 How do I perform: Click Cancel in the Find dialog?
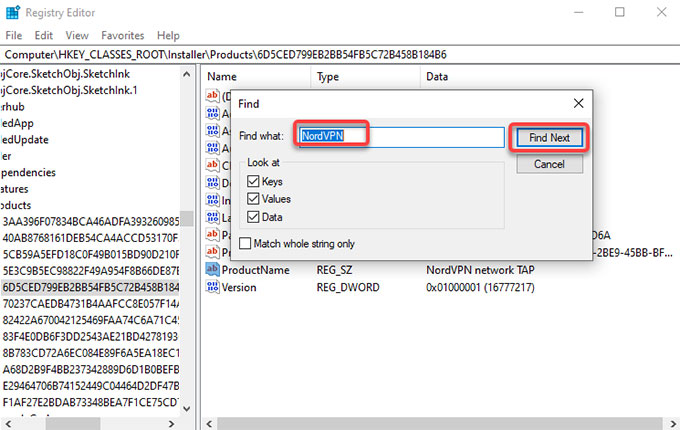pyautogui.click(x=549, y=164)
